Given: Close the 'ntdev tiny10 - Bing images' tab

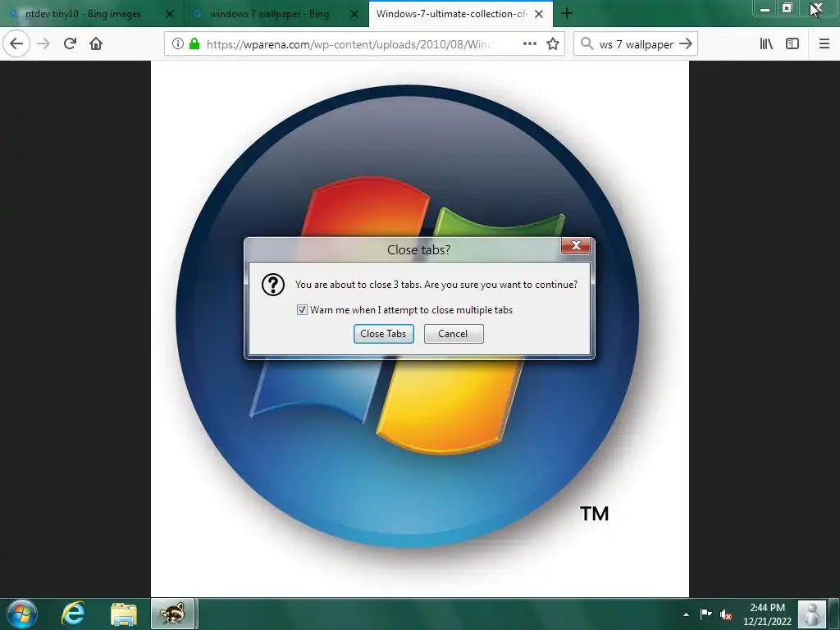Looking at the screenshot, I should click(170, 14).
